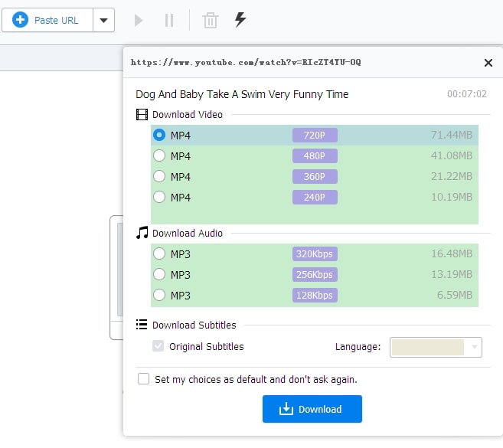Close the download options dialog
The height and width of the screenshot is (448, 503).
[x=488, y=63]
